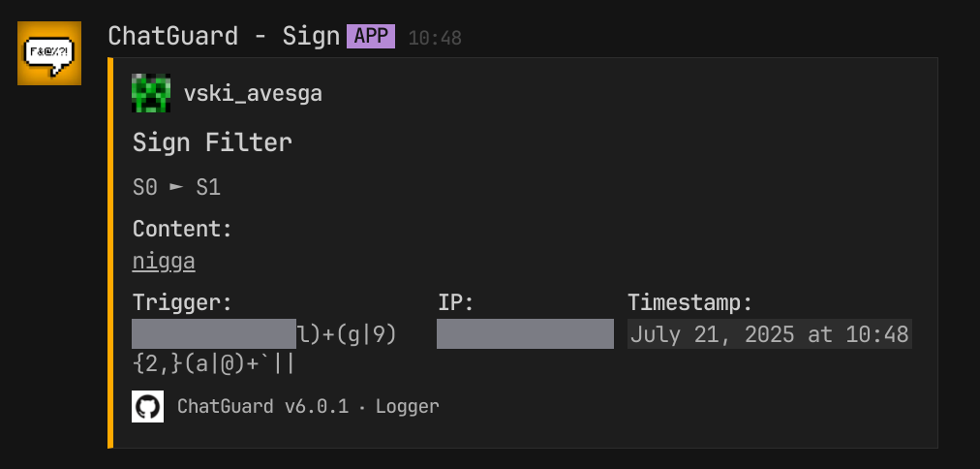This screenshot has height=469, width=980.
Task: Click the underlined flagged content word
Action: point(164,262)
